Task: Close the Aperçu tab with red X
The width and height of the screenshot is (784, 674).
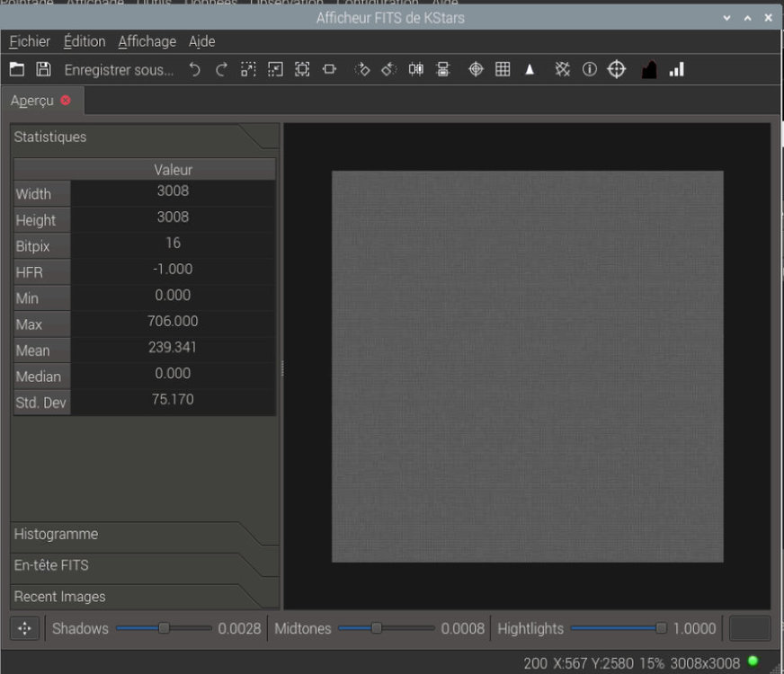Action: [x=66, y=101]
